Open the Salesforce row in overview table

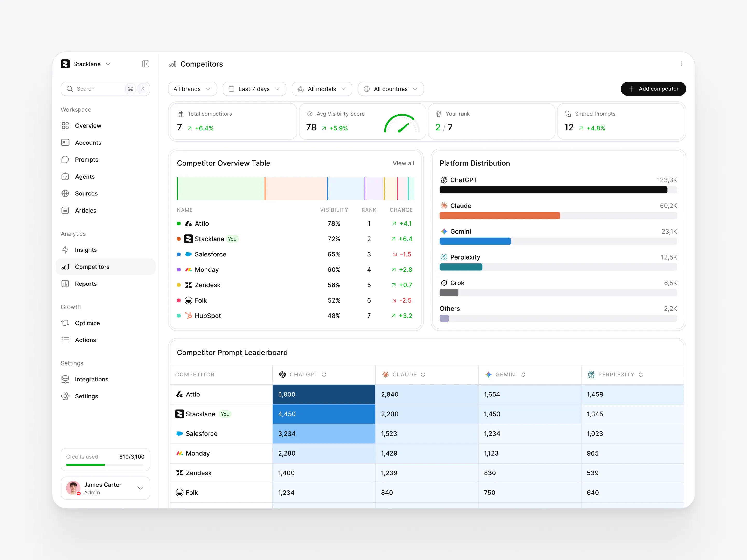pyautogui.click(x=295, y=254)
